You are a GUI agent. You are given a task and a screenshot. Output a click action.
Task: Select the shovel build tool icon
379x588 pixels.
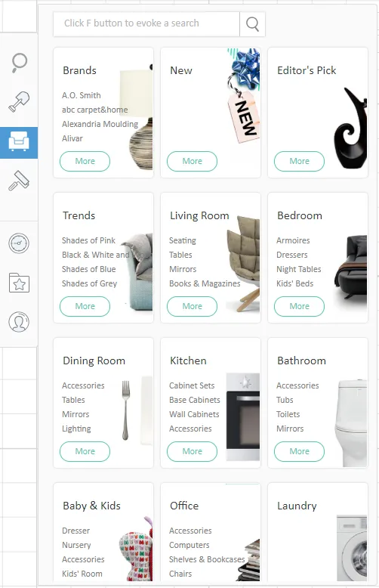click(19, 101)
